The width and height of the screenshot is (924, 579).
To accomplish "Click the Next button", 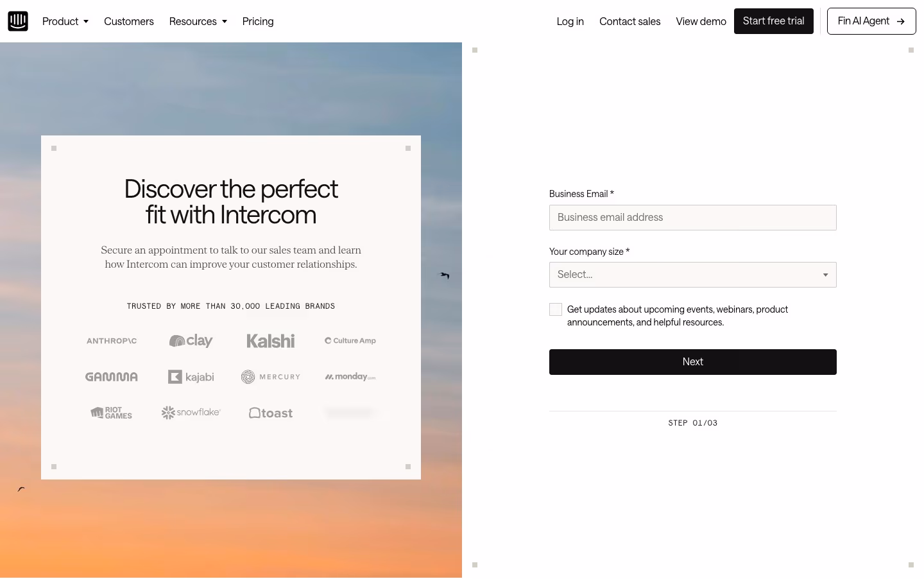I will coord(693,362).
